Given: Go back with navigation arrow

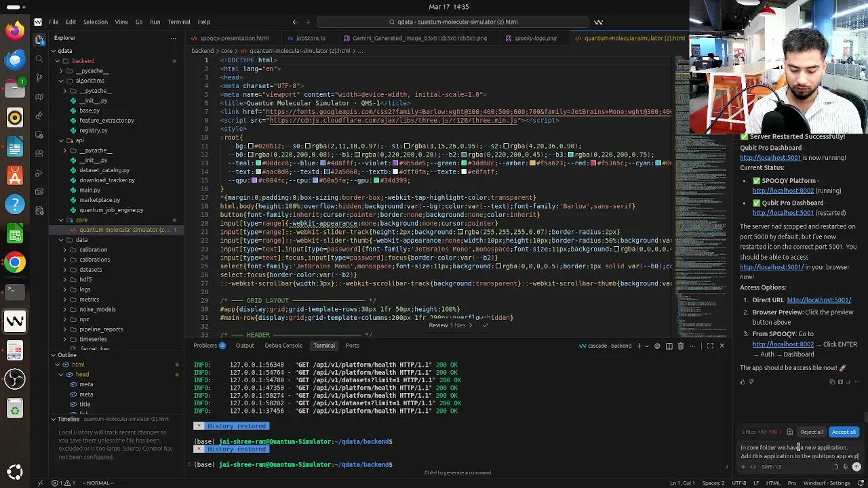Looking at the screenshot, I should pyautogui.click(x=295, y=22).
